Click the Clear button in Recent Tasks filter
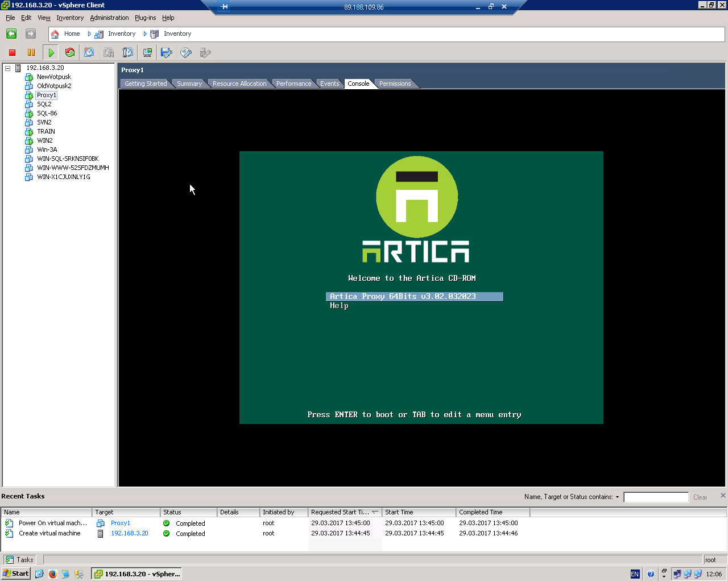The image size is (728, 582). click(x=700, y=497)
